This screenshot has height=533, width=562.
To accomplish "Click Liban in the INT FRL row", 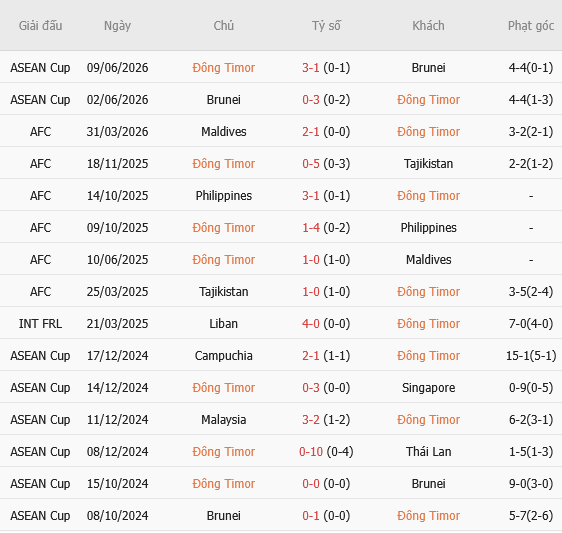I will 223,324.
